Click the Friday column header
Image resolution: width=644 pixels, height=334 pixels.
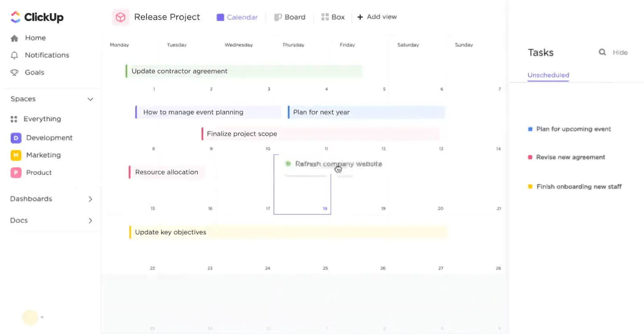(x=347, y=45)
